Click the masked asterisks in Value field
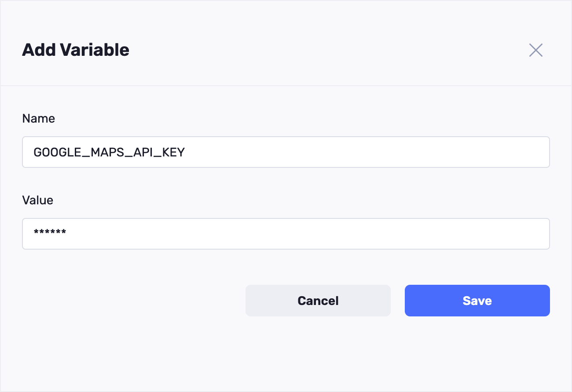 coord(50,232)
